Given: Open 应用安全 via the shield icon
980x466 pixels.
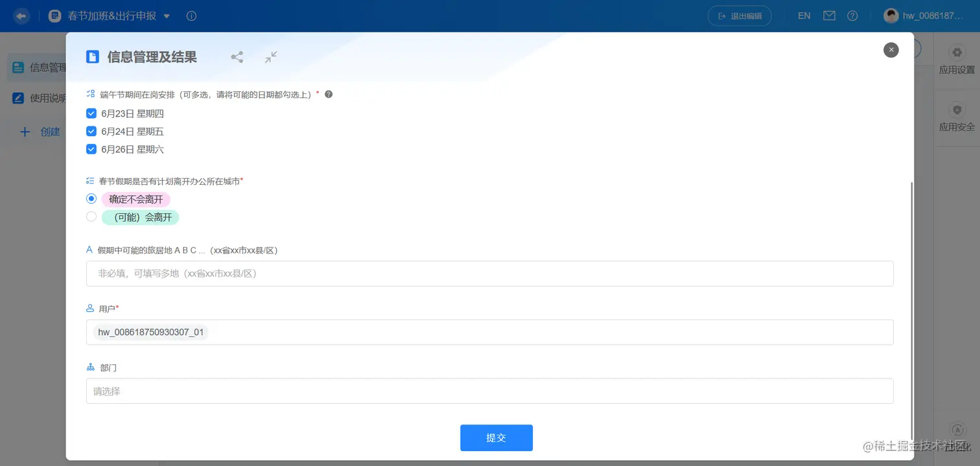Looking at the screenshot, I should coord(957,110).
